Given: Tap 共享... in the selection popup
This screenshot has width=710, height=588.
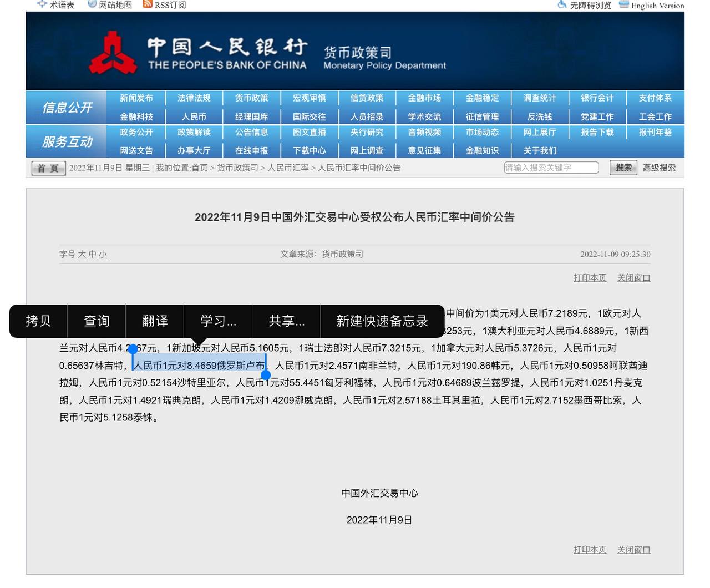Looking at the screenshot, I should (x=286, y=321).
